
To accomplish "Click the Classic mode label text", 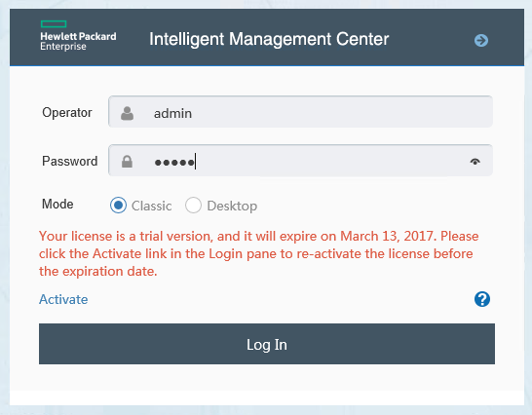I will [x=151, y=206].
